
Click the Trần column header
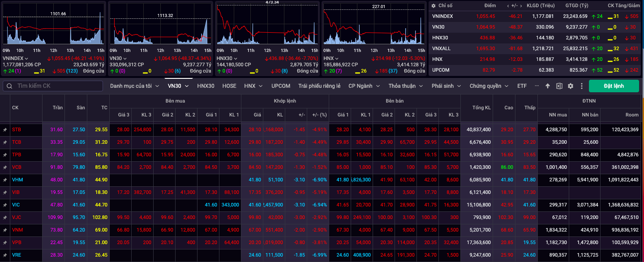58,107
